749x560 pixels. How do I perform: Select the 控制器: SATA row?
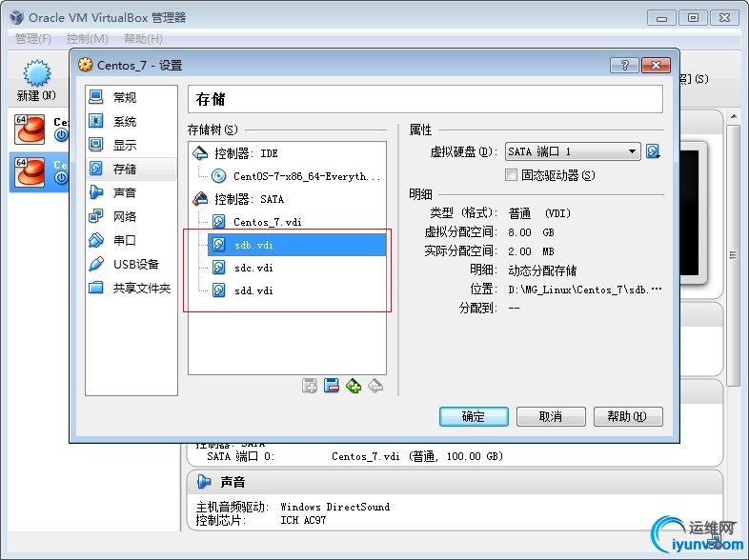coord(288,199)
